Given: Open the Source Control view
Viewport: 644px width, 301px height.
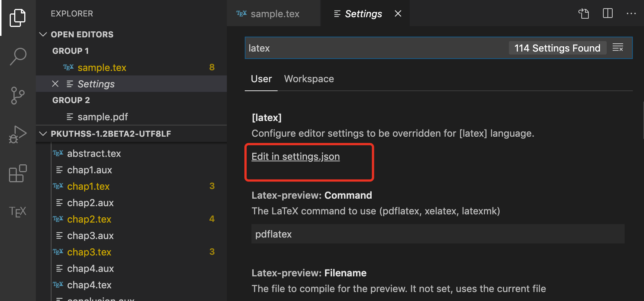Looking at the screenshot, I should tap(18, 96).
